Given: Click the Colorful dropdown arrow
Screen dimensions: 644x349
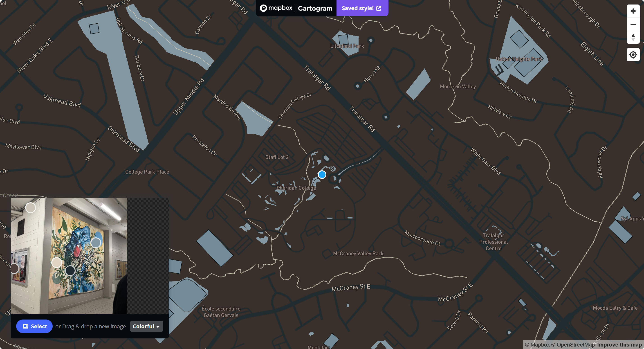Looking at the screenshot, I should 158,326.
